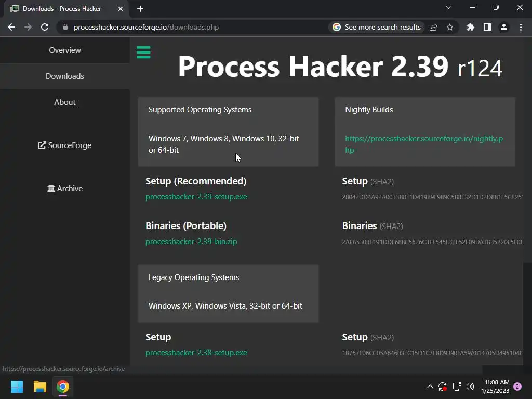Open the nightly builds URL link

[x=424, y=144]
